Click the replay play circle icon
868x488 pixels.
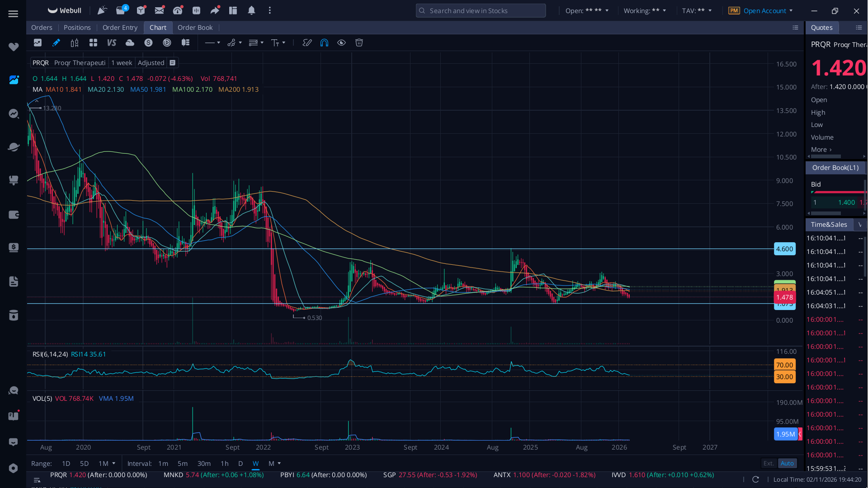pos(167,42)
